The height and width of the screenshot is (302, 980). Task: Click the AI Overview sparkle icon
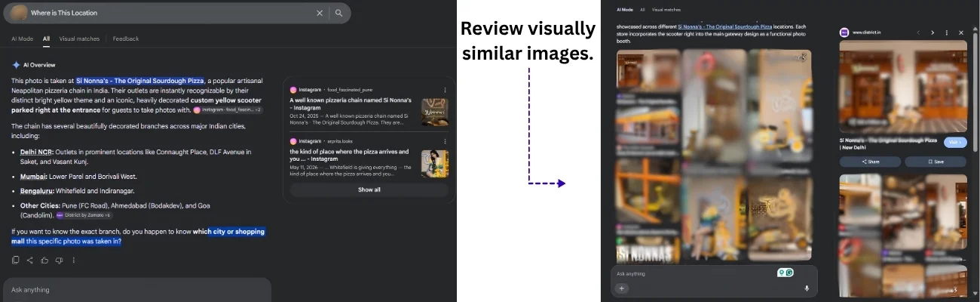(16, 65)
